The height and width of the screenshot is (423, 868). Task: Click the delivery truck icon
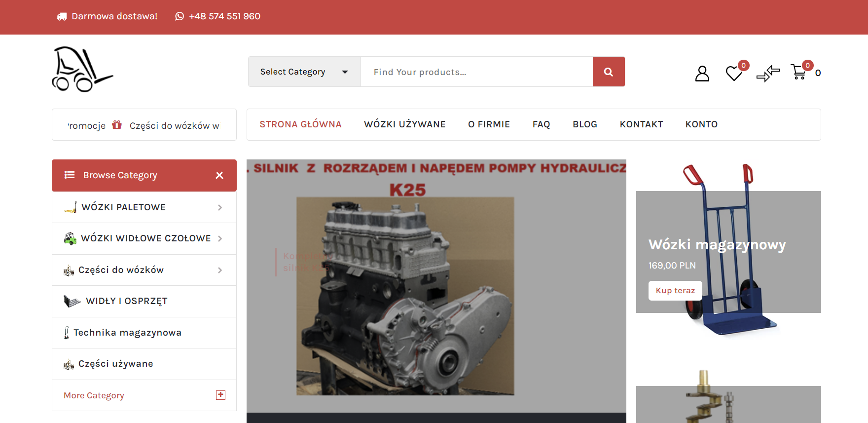62,16
